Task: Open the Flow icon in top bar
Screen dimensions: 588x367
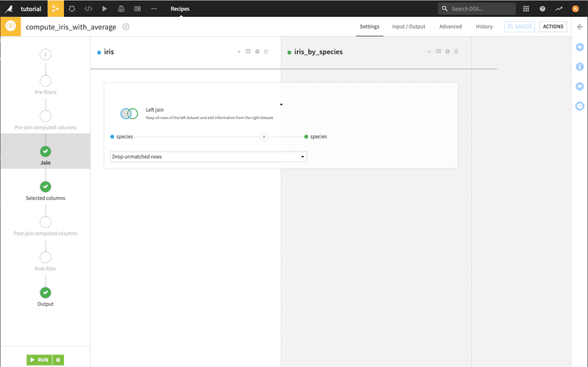Action: (56, 8)
